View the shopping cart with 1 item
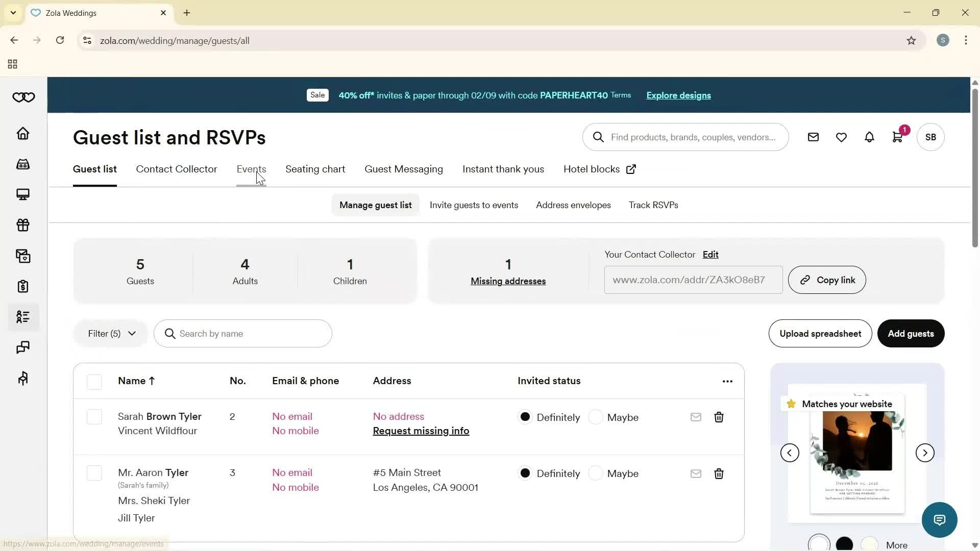The image size is (980, 551). tap(897, 137)
